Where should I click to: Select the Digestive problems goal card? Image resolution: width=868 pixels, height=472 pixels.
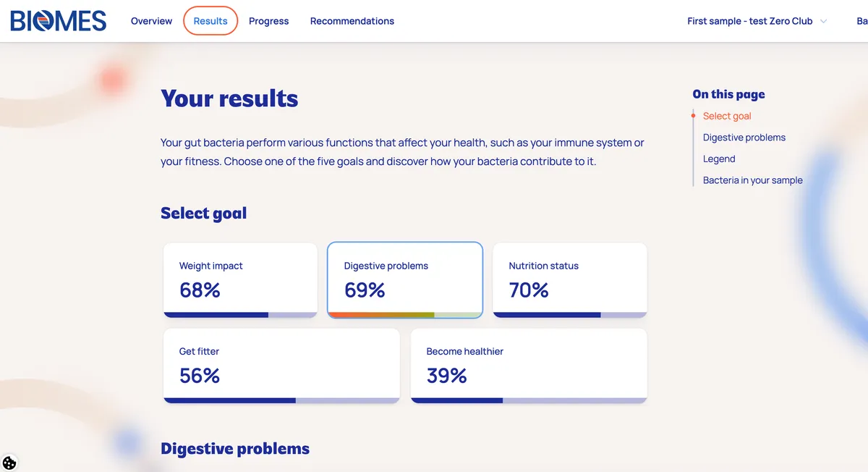click(404, 279)
